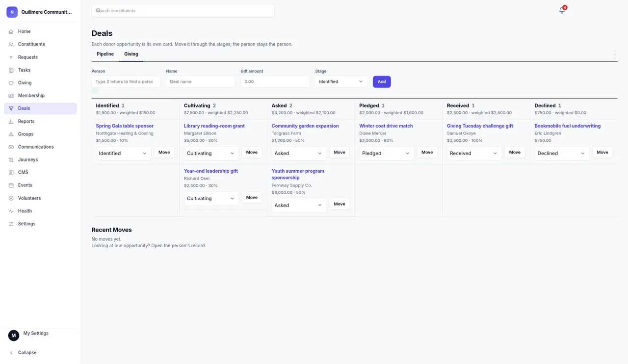
Task: Switch to the Pipeline tab
Action: (x=105, y=54)
